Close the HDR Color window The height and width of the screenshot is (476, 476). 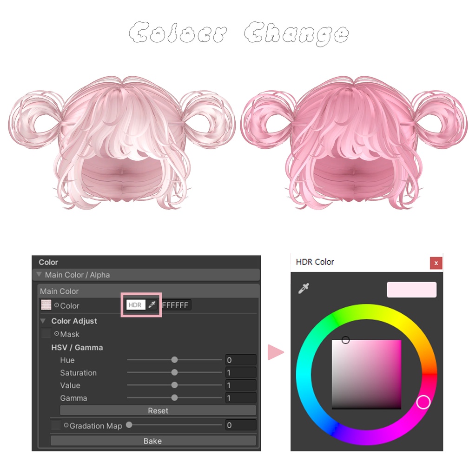pos(436,263)
